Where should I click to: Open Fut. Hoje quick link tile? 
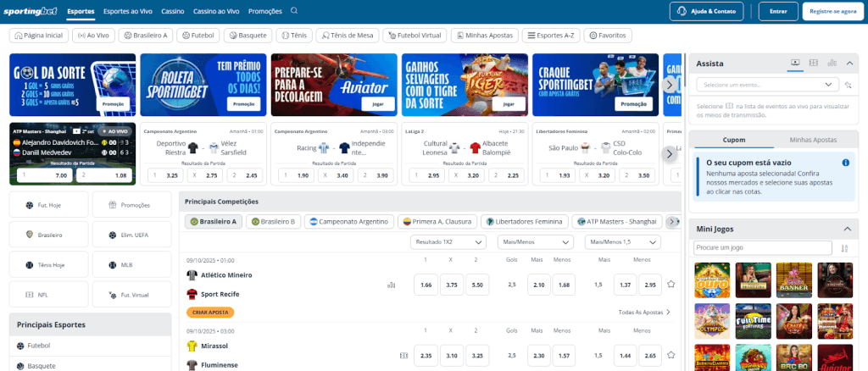pos(48,205)
